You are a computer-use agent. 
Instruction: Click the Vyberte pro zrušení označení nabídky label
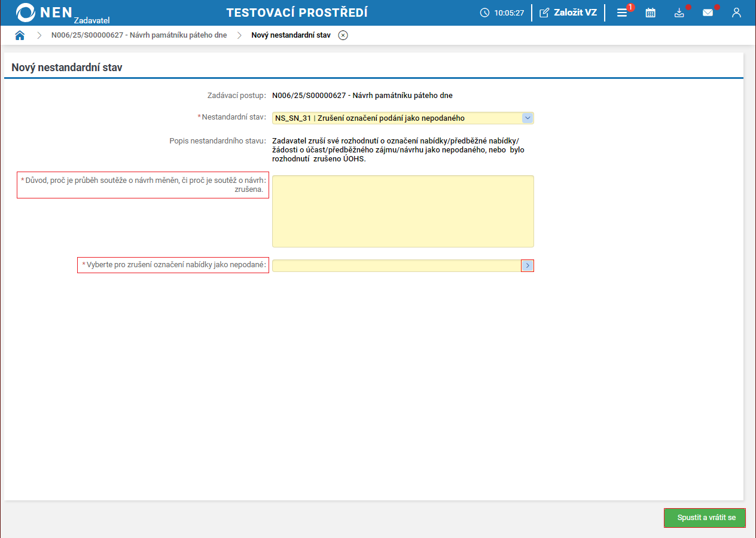pos(173,265)
